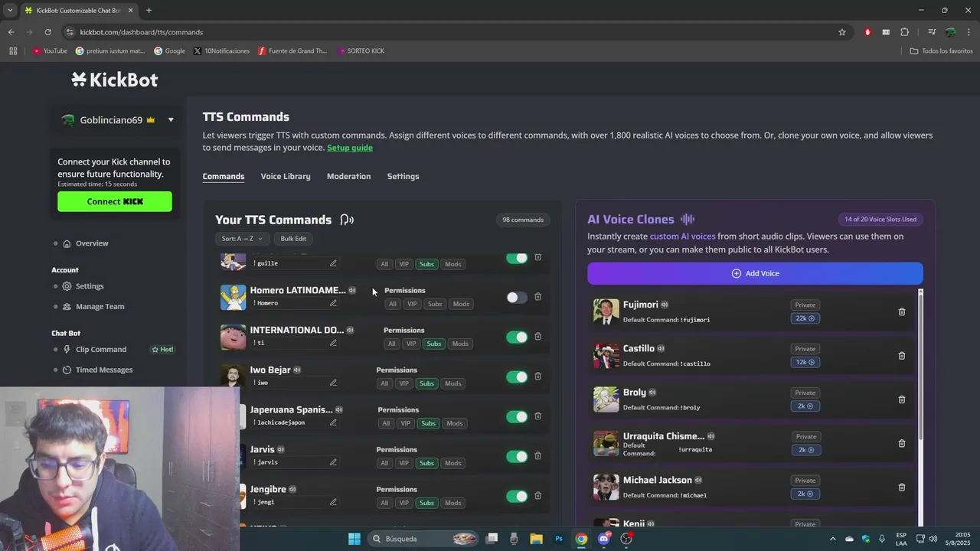980x551 pixels.
Task: Open the Setup guide link
Action: click(x=350, y=148)
